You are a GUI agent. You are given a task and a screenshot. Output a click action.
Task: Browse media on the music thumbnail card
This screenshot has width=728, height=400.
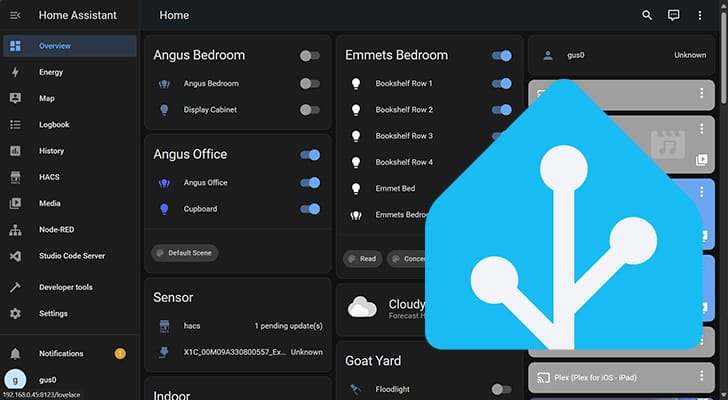702,160
